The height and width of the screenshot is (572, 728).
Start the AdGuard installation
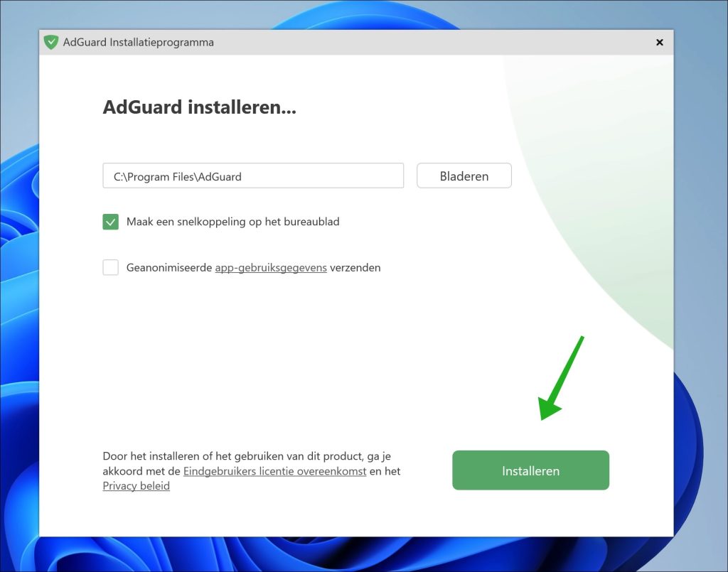(530, 470)
